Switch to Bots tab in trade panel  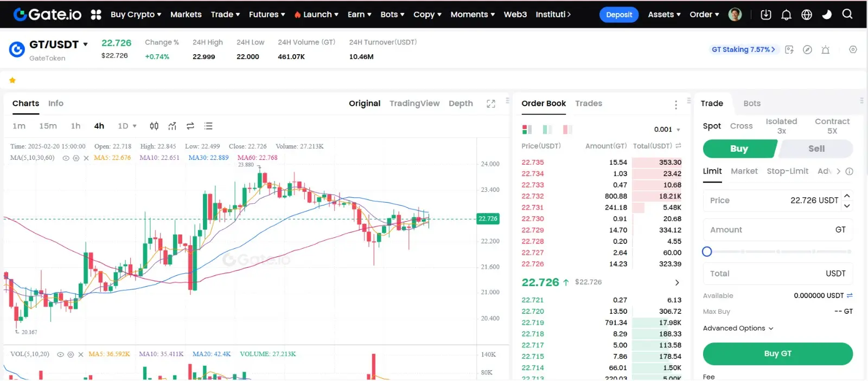pyautogui.click(x=752, y=104)
